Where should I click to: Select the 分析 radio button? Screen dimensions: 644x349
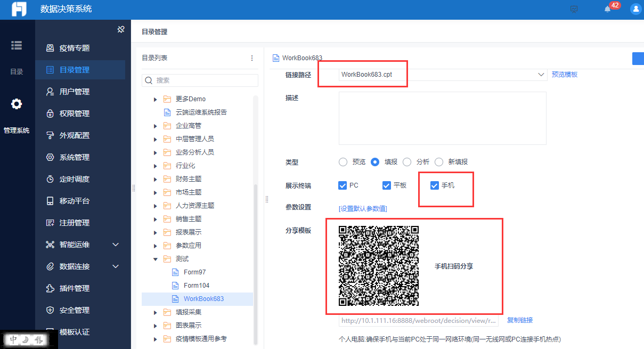[x=407, y=162]
